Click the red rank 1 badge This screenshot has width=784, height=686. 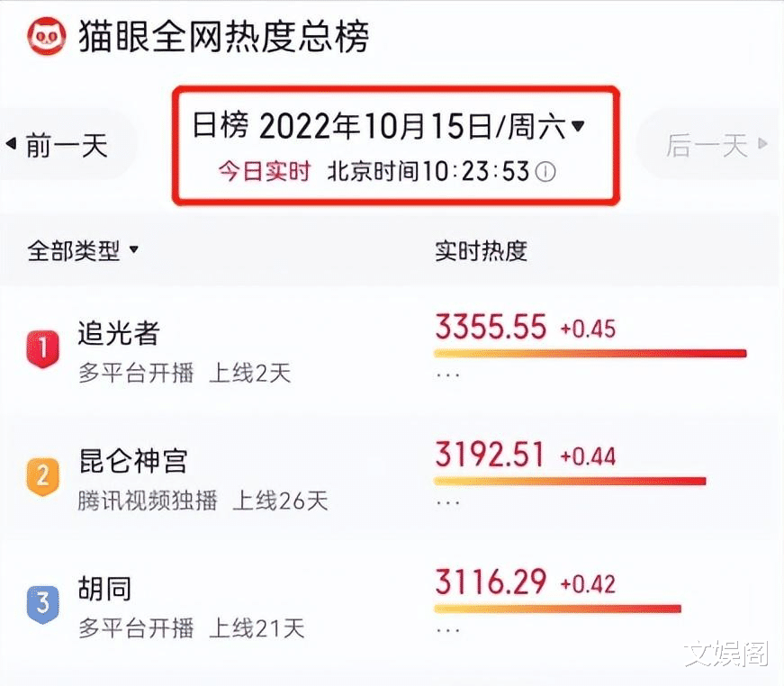[43, 348]
